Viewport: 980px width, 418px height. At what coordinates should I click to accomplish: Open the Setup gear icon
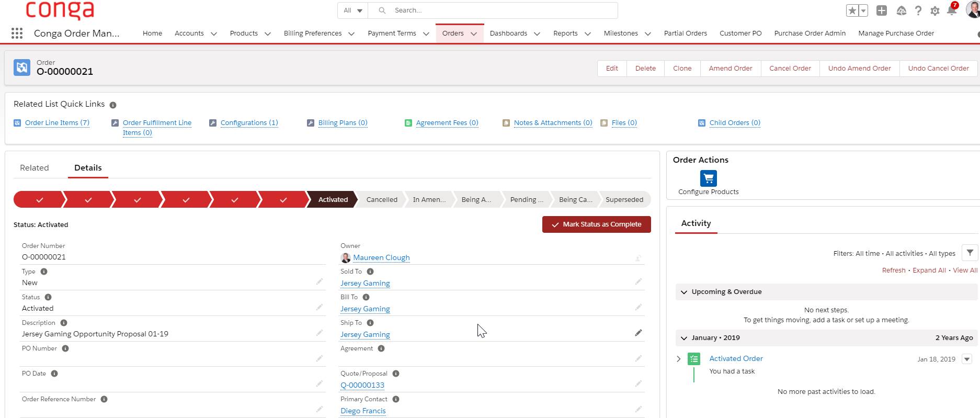[935, 10]
